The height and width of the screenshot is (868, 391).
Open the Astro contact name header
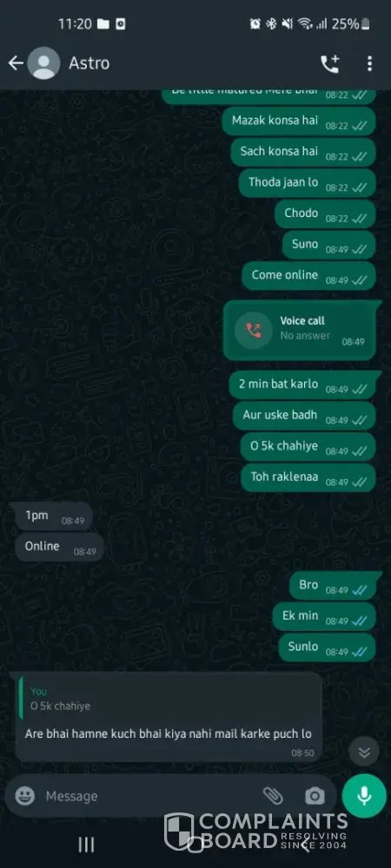[89, 63]
